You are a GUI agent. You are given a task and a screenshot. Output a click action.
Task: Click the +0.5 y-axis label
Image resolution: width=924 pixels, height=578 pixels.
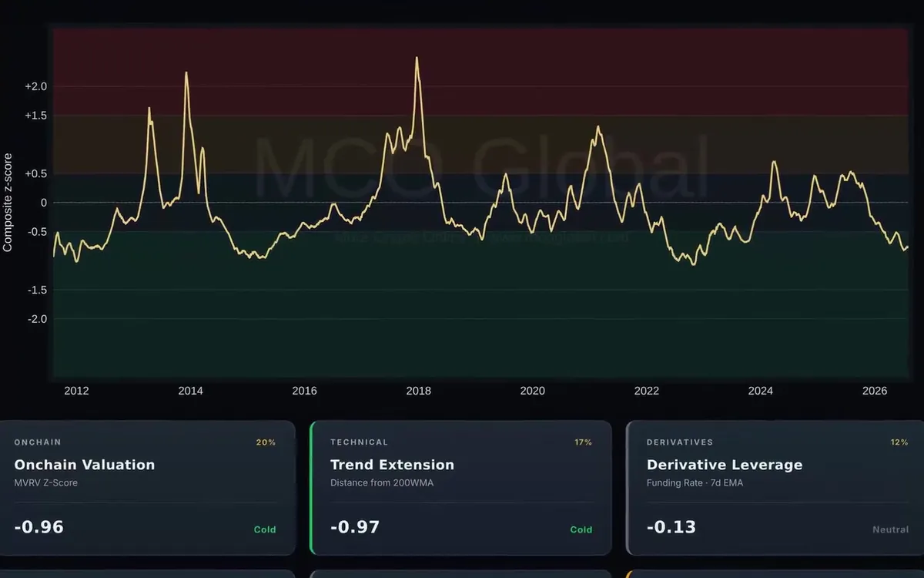[x=35, y=173]
